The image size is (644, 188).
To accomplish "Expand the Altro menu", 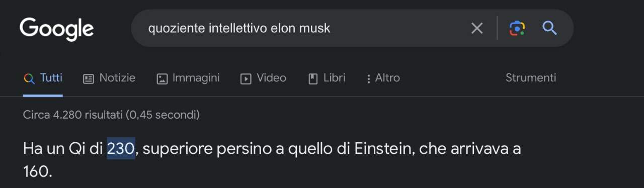I will click(383, 78).
